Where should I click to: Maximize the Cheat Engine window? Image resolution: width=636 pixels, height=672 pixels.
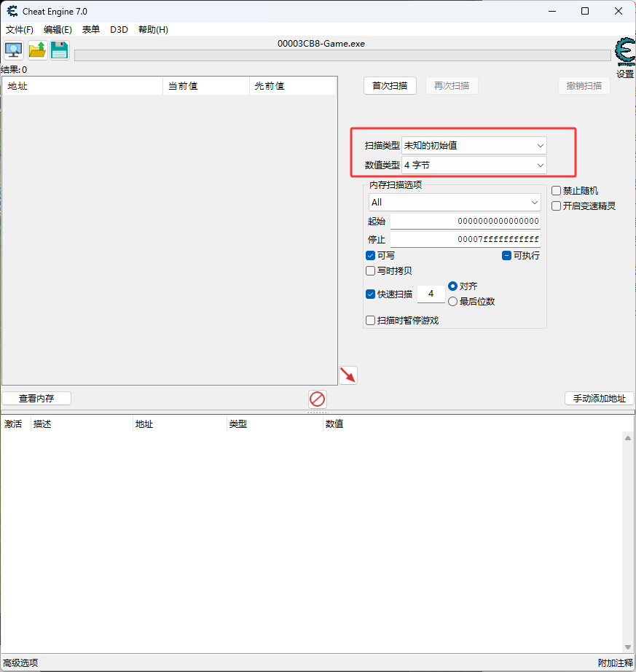585,11
